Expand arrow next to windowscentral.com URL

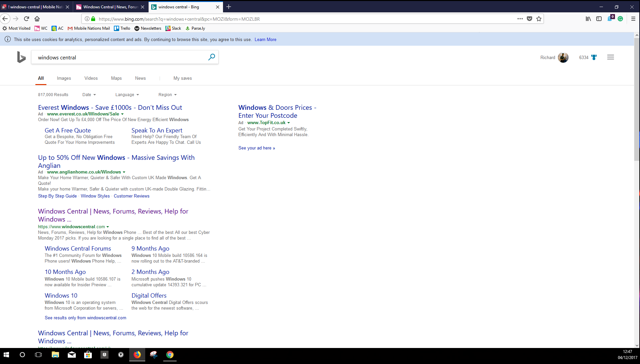click(108, 227)
